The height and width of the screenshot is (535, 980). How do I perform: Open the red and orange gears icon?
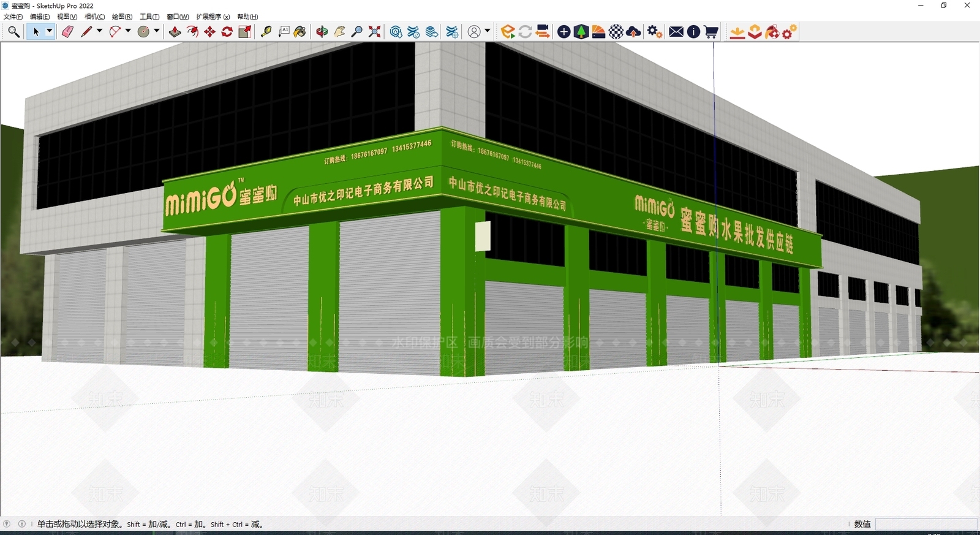pos(790,32)
